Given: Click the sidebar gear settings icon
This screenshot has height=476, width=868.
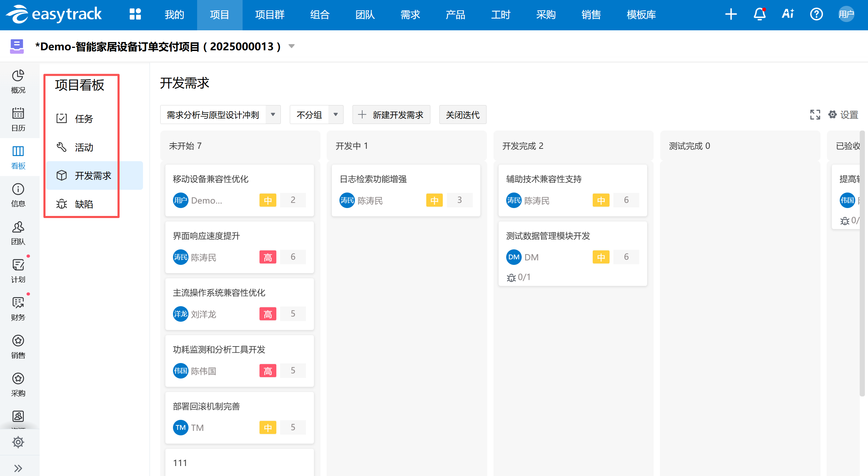Looking at the screenshot, I should point(18,442).
